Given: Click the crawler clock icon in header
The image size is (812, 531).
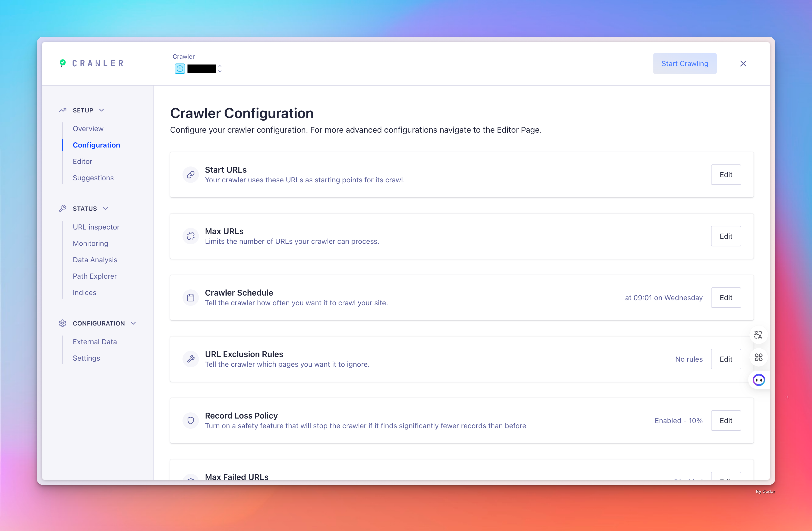Looking at the screenshot, I should click(x=180, y=69).
